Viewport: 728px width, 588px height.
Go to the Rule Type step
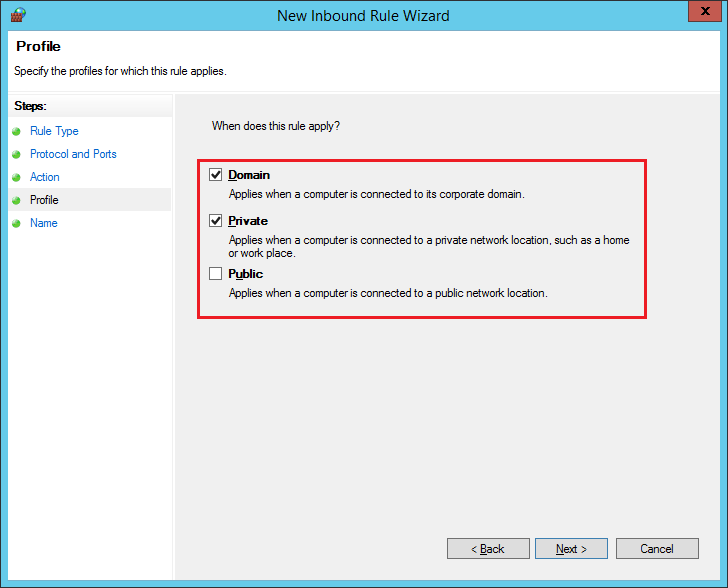point(54,131)
